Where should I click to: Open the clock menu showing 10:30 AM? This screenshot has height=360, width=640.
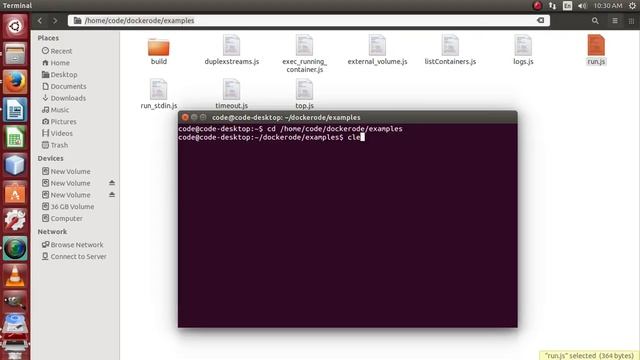point(608,6)
